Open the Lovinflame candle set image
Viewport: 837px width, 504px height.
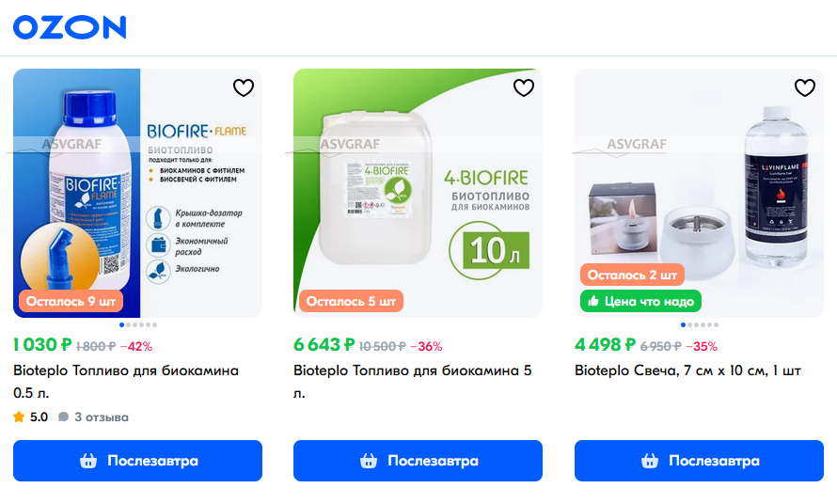tap(699, 194)
